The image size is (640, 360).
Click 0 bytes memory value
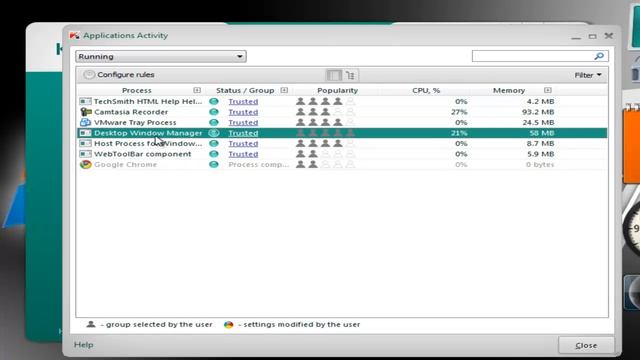[540, 164]
